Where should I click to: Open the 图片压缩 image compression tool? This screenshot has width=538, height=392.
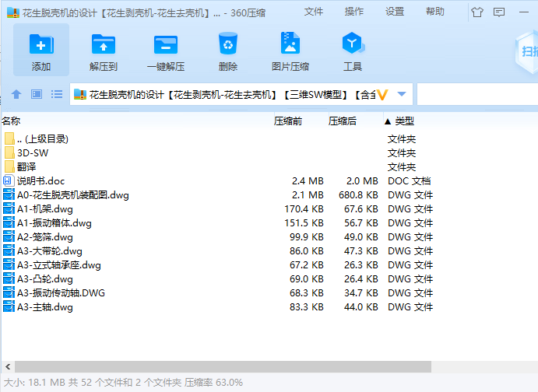point(290,44)
